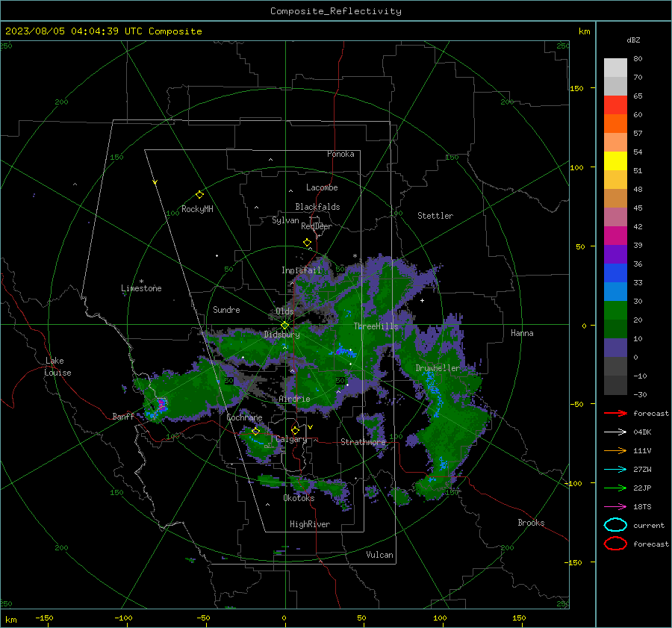Viewport: 672px width, 628px height.
Task: Click the yellow radar-center diamond at Olds
Action: 284,326
